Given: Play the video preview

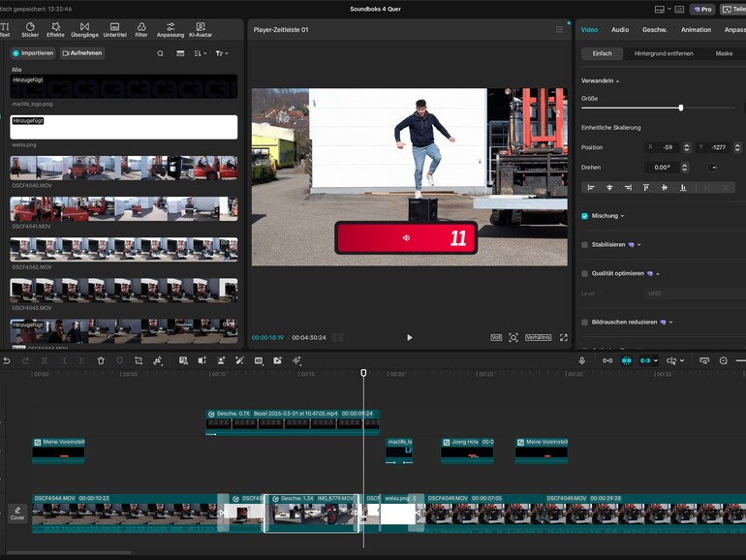Looking at the screenshot, I should coord(410,337).
